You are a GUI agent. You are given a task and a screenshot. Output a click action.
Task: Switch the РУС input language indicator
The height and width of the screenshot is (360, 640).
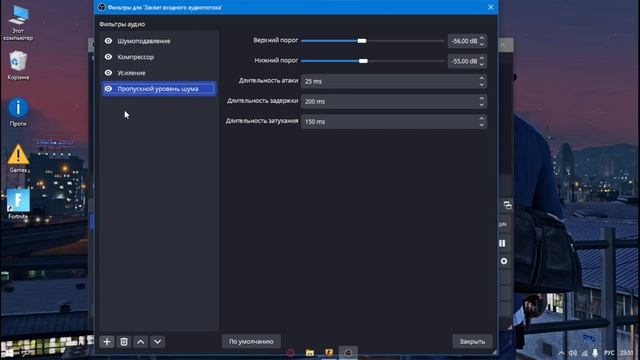point(609,353)
